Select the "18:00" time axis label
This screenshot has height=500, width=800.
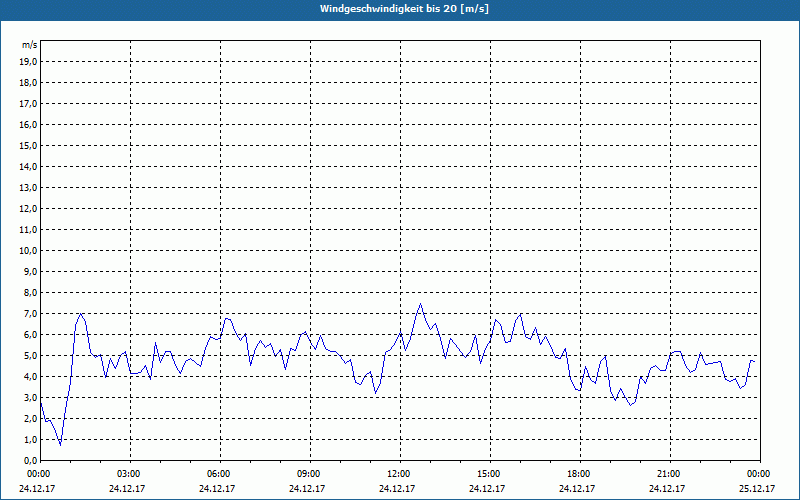tap(579, 474)
